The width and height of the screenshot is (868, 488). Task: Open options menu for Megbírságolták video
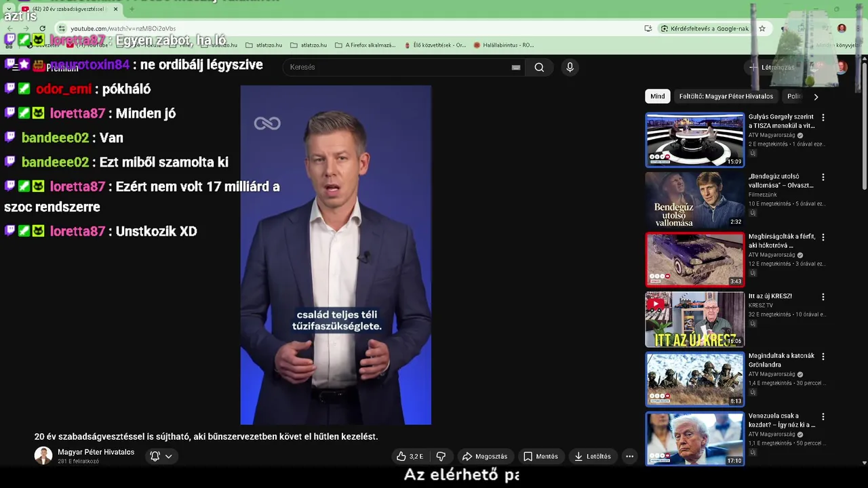pyautogui.click(x=823, y=237)
